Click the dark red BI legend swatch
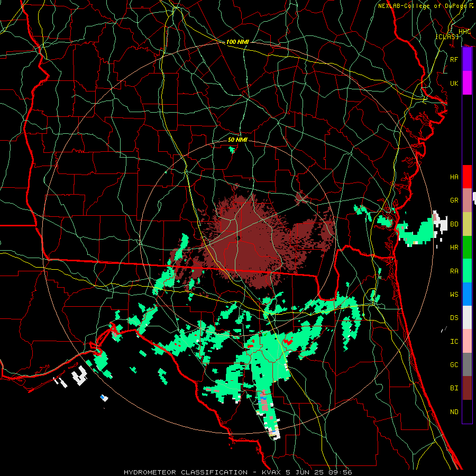Viewport: 476px width, 476px height. [467, 388]
